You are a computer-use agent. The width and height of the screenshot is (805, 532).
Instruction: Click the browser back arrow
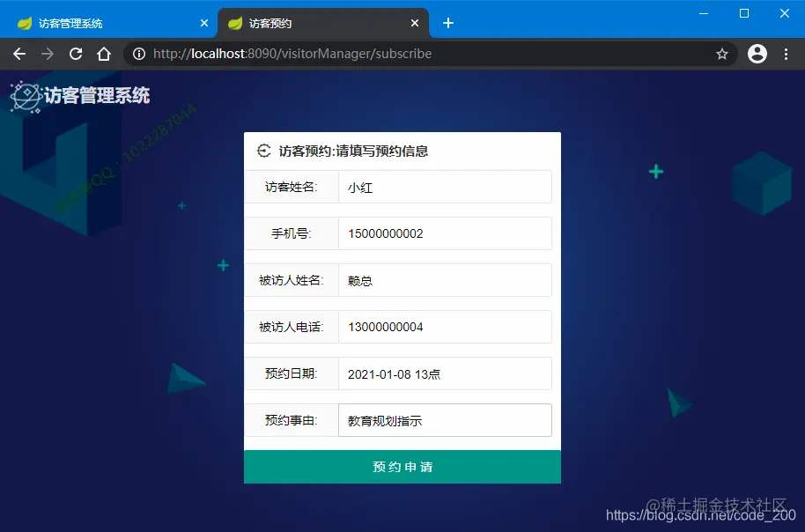(x=19, y=54)
